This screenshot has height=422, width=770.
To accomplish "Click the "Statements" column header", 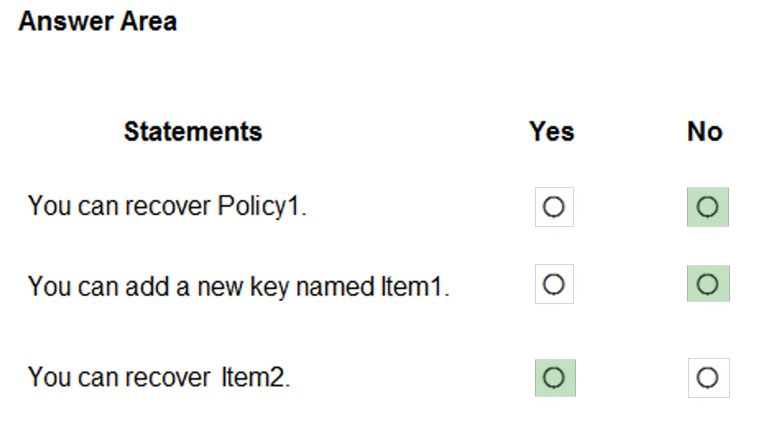I will point(193,131).
